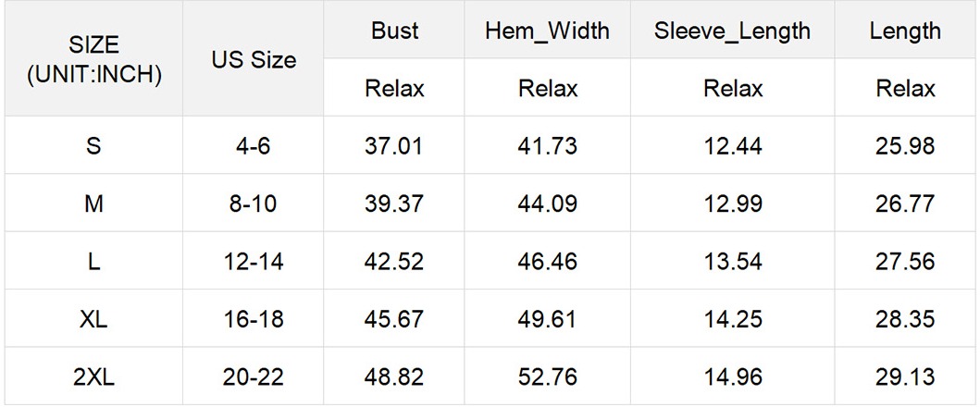
Task: Select the XL size row label
Action: coord(93,319)
